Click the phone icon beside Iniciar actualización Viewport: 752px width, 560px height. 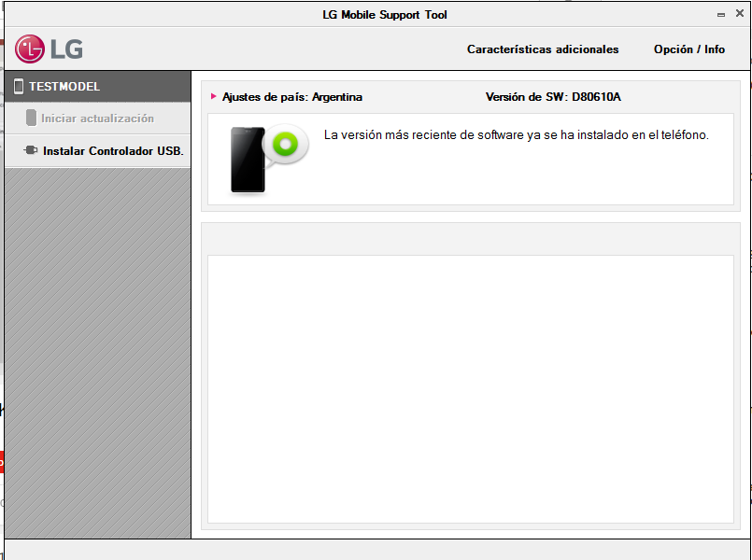31,118
